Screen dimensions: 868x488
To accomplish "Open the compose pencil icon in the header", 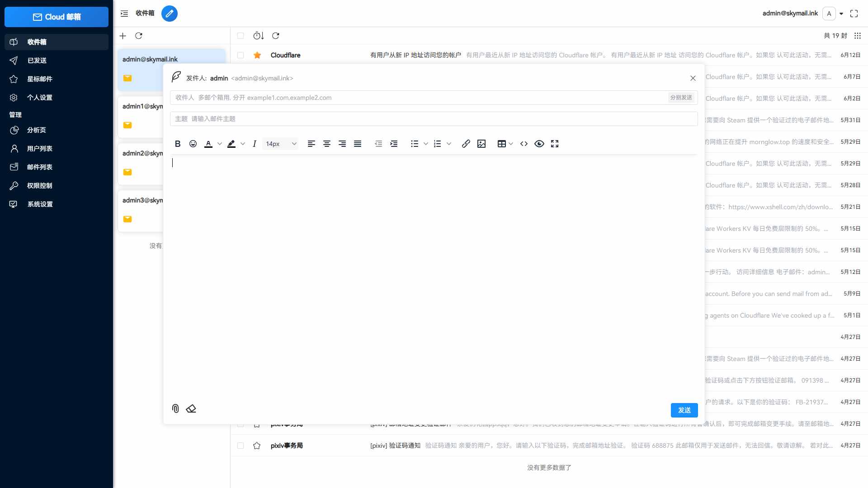I will pos(170,14).
